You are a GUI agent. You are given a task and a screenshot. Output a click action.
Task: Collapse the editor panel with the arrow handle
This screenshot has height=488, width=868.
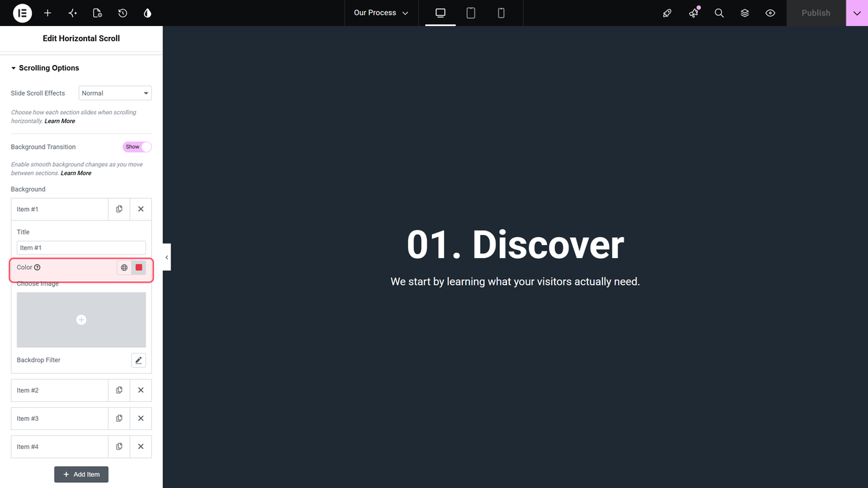coord(167,257)
